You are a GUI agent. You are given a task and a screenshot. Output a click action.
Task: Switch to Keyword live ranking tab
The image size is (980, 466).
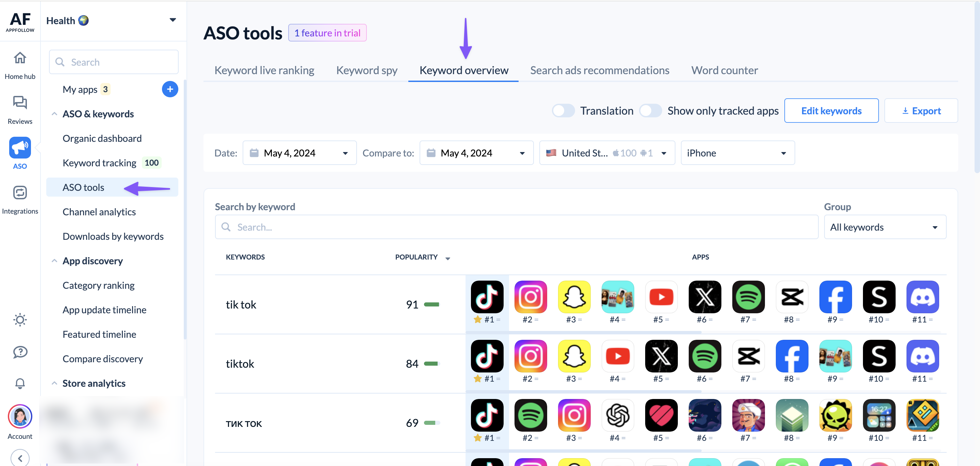(264, 70)
